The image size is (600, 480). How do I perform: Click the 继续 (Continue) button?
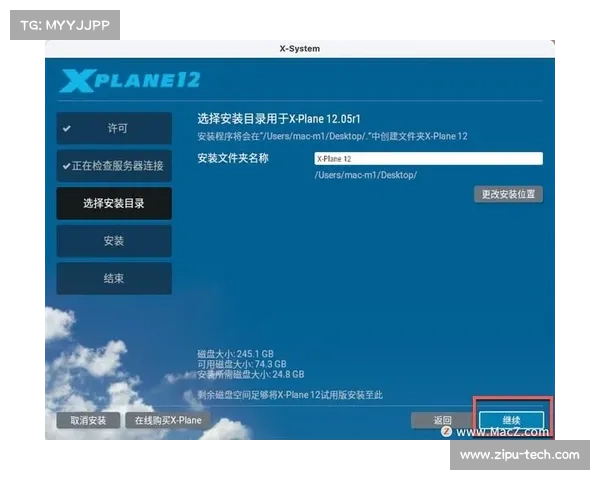click(511, 420)
